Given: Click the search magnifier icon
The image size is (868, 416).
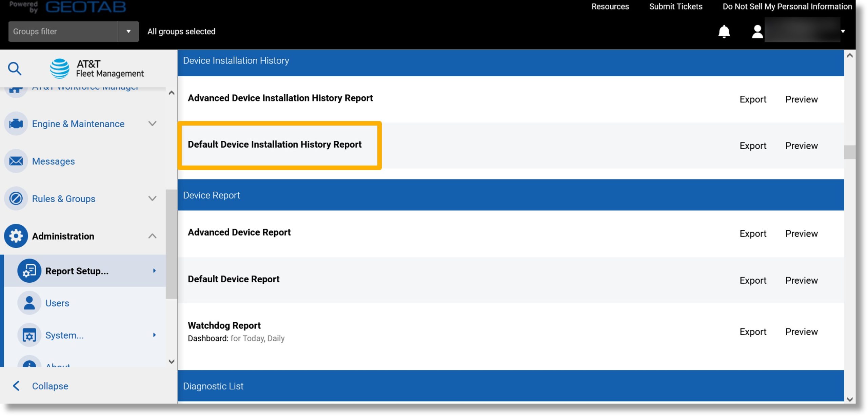Looking at the screenshot, I should coord(15,68).
